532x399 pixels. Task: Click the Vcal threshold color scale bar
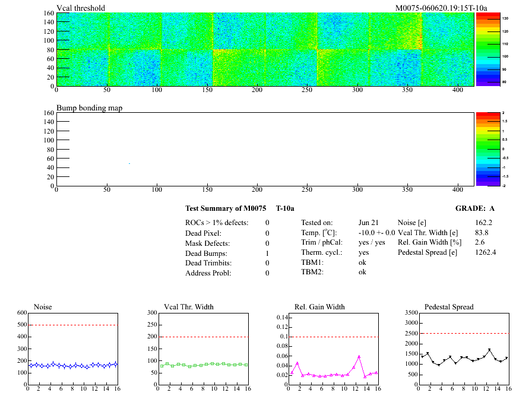click(487, 49)
